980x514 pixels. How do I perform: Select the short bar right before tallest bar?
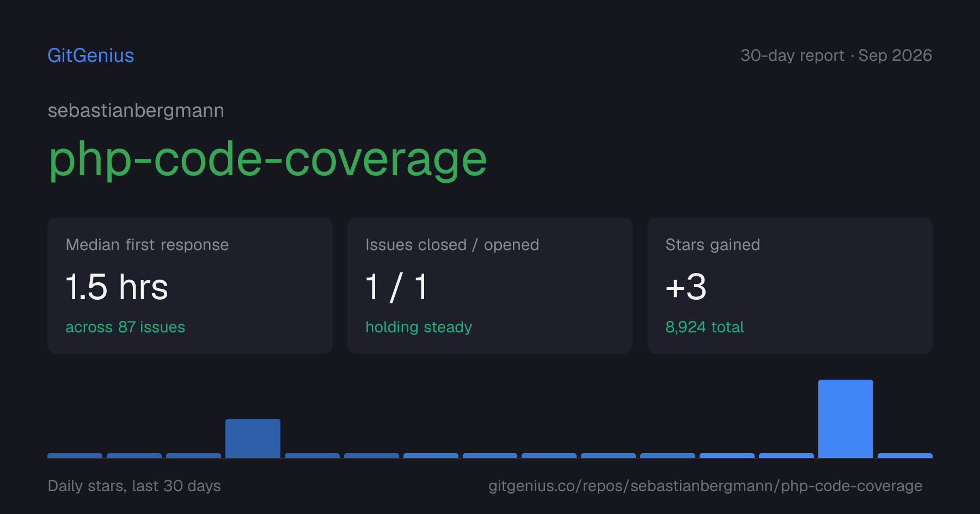pos(786,455)
